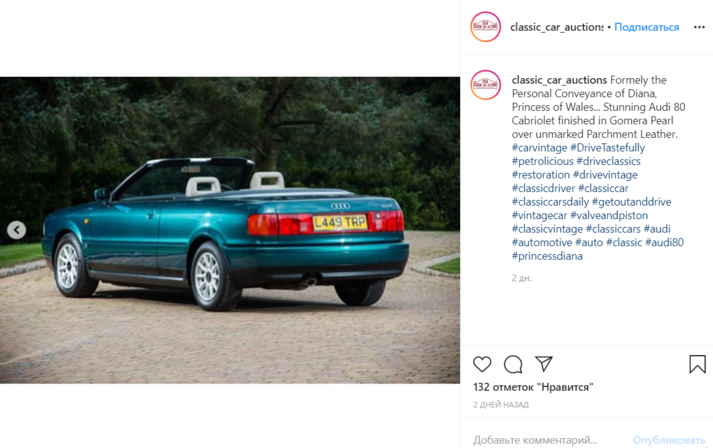Open the #petrolicious hashtag
This screenshot has width=713, height=448.
point(542,161)
